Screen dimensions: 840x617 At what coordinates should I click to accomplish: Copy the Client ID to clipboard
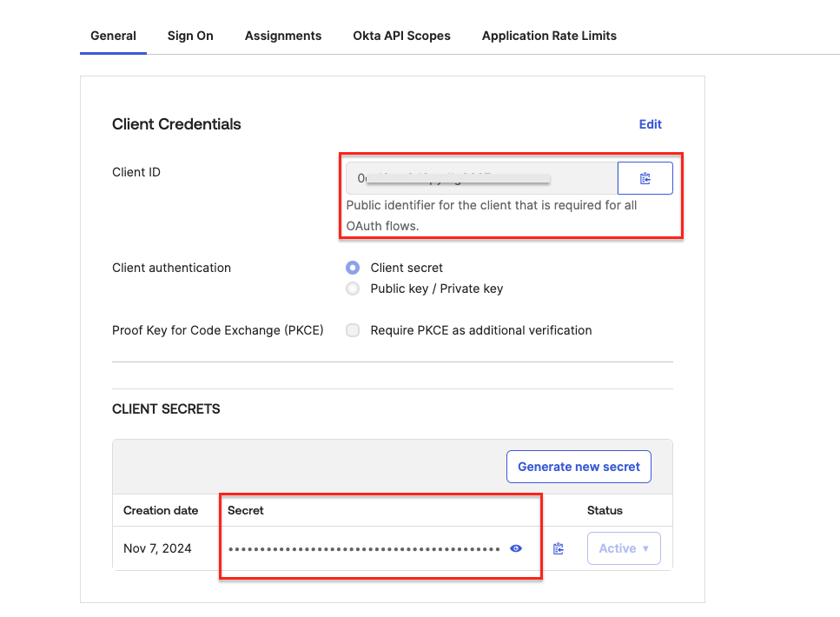click(645, 178)
